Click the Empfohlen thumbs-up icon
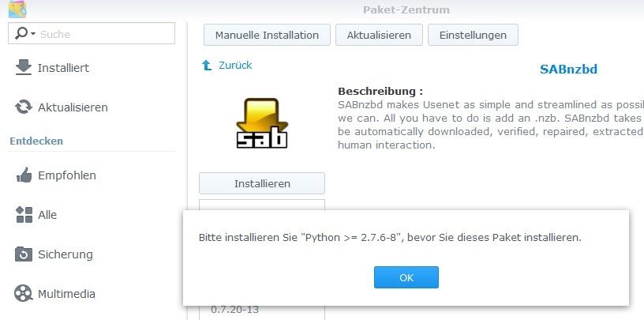The height and width of the screenshot is (320, 644). (x=24, y=175)
